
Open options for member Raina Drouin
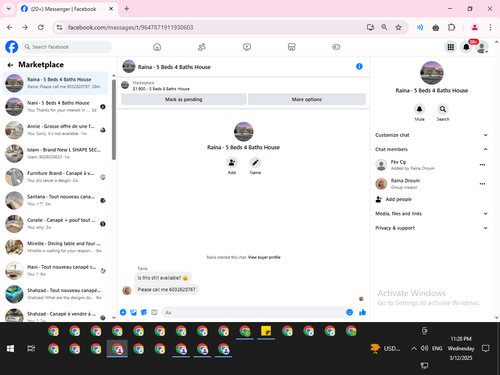(482, 184)
